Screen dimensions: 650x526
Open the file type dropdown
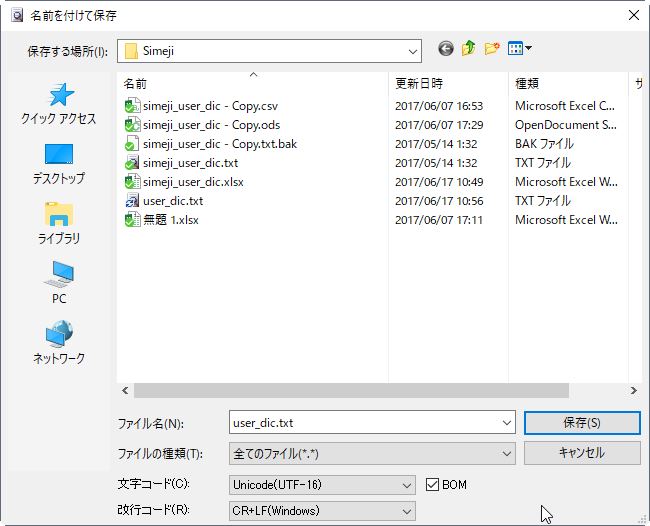507,454
